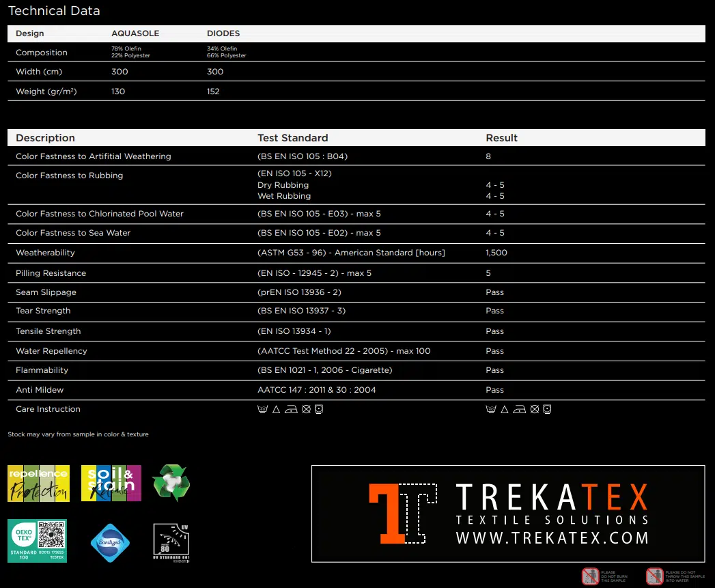Click the iron icon in the Result column
The height and width of the screenshot is (588, 715).
520,409
